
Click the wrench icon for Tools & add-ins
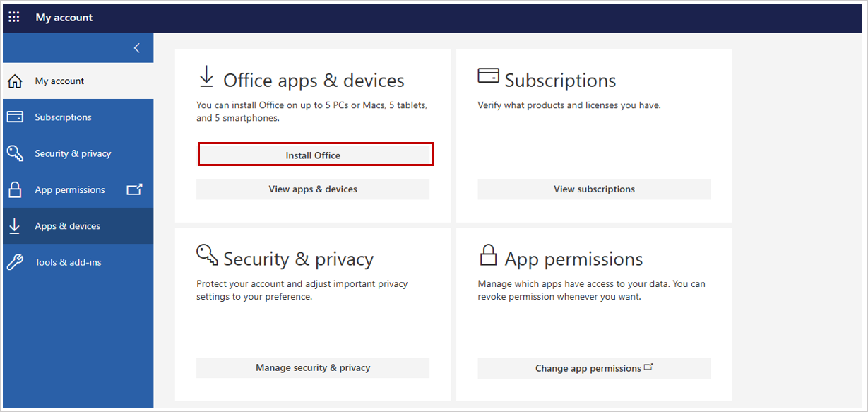pyautogui.click(x=14, y=261)
